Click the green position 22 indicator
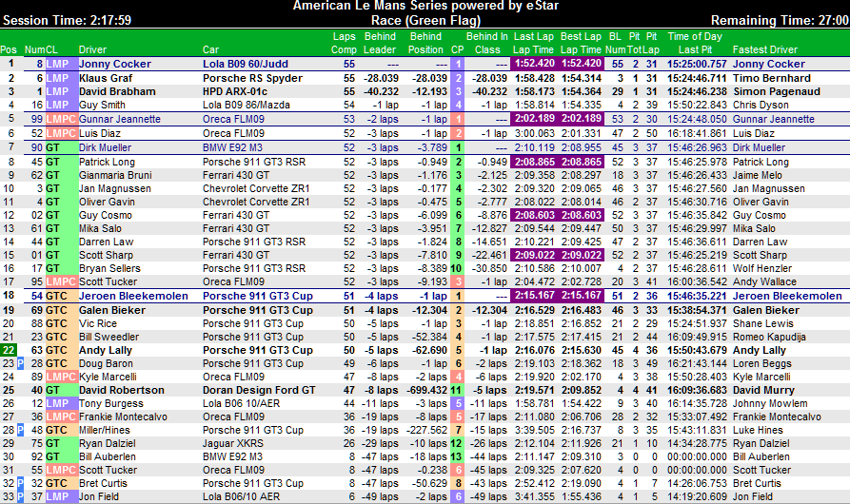 [x=9, y=351]
